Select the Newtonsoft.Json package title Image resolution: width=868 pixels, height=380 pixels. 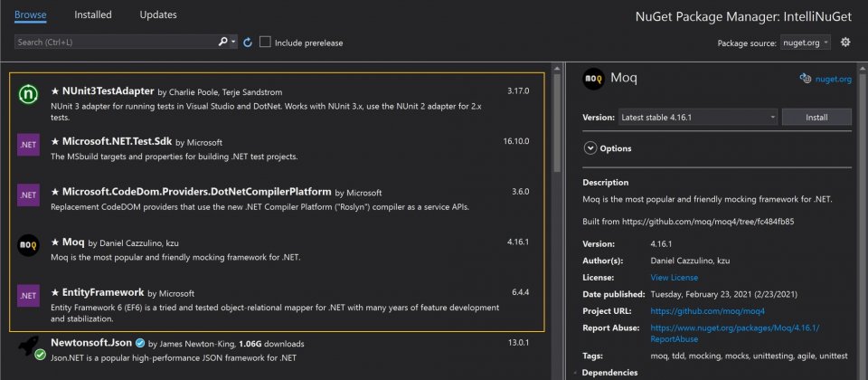[92, 343]
